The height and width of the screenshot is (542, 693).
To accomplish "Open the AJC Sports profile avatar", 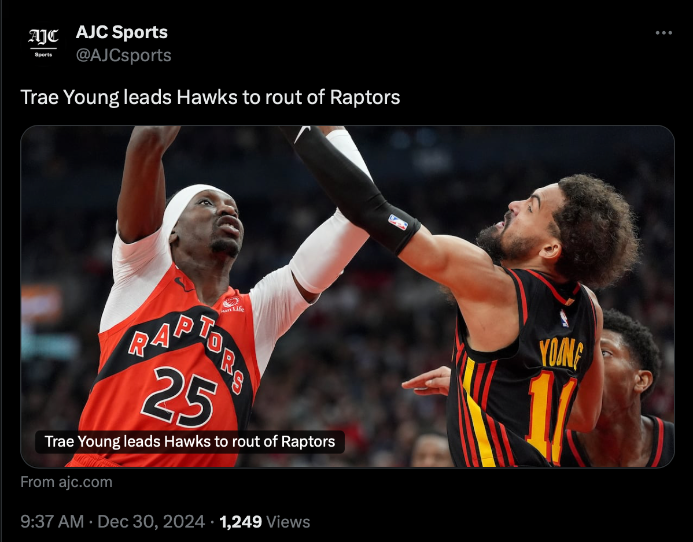I will pyautogui.click(x=43, y=43).
